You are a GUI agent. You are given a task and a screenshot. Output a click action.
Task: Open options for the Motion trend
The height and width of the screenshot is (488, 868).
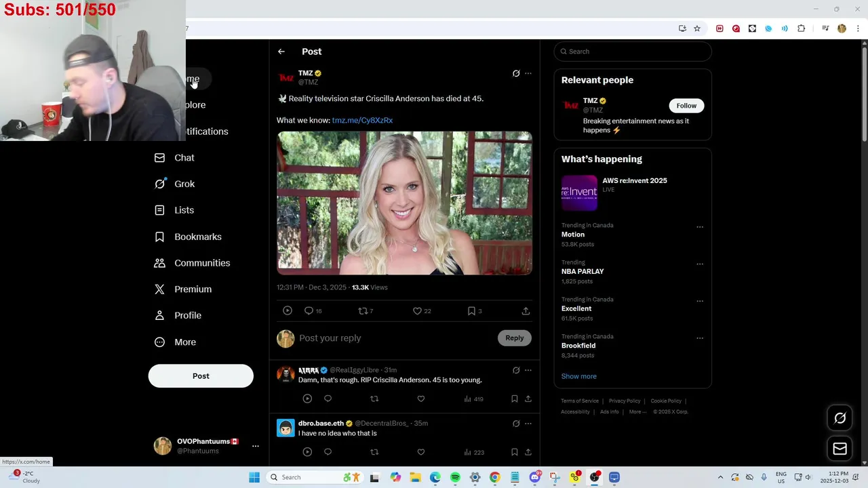tap(700, 227)
